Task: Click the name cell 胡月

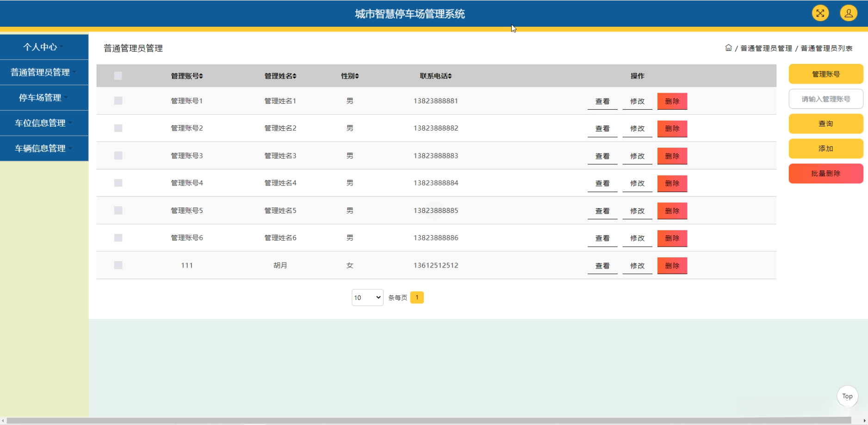Action: 280,265
